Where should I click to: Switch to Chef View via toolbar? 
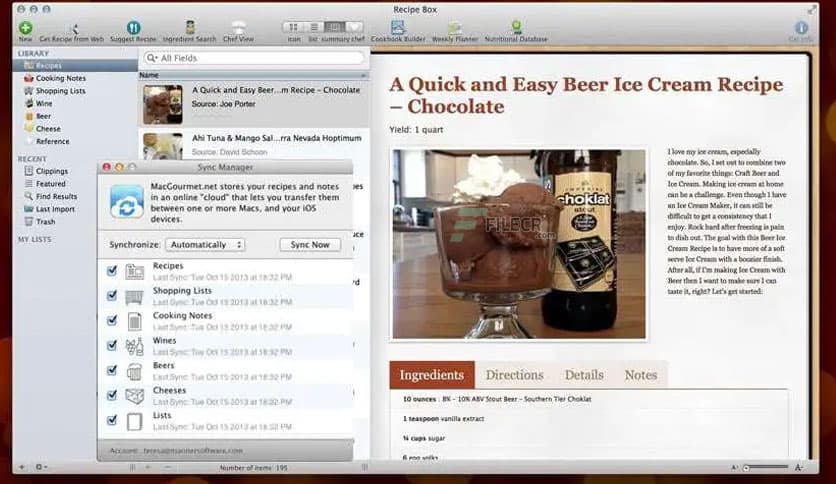(x=238, y=27)
